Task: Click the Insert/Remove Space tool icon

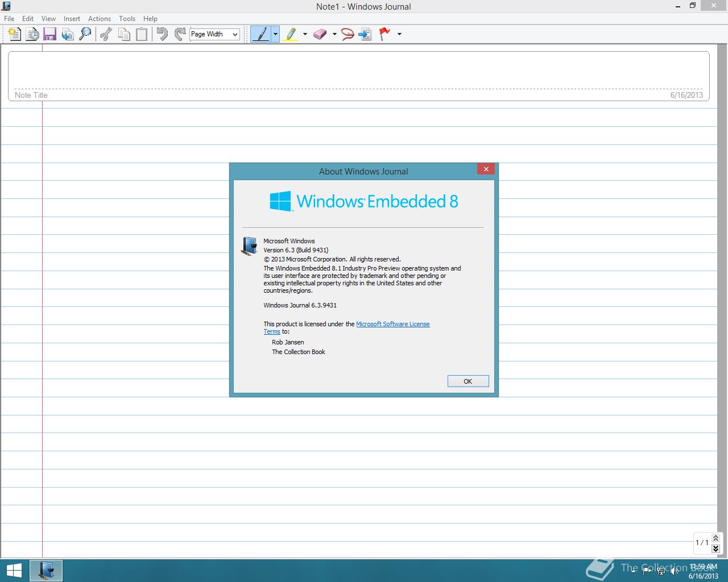Action: [365, 34]
